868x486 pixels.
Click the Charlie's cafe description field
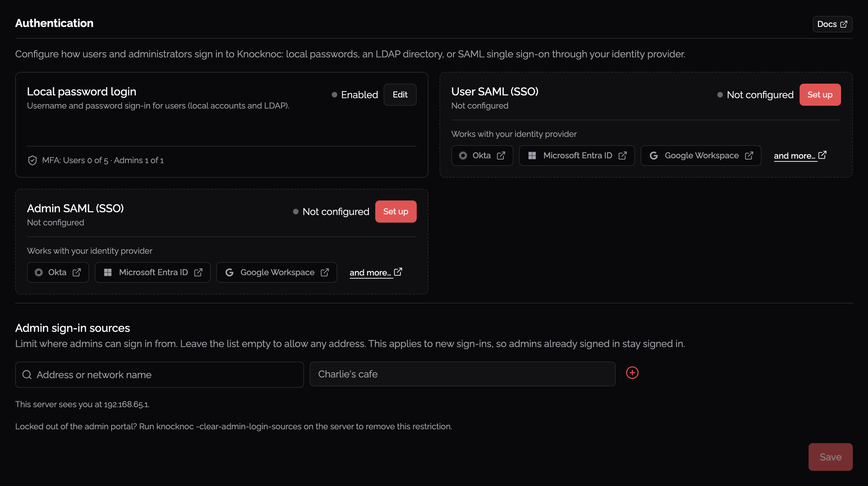(x=462, y=374)
